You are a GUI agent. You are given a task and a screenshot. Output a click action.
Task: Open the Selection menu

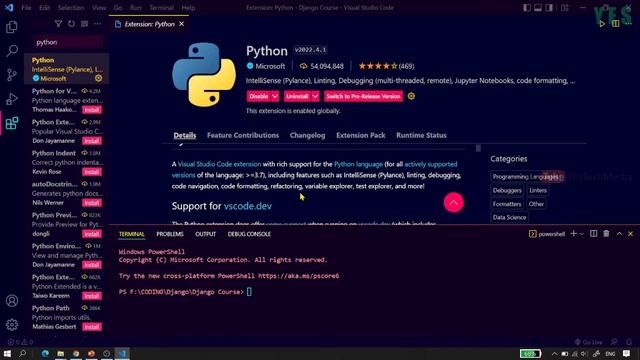71,8
